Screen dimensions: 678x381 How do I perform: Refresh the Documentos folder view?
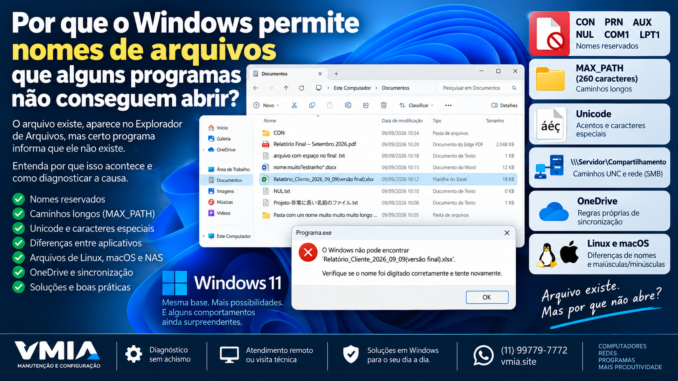301,88
